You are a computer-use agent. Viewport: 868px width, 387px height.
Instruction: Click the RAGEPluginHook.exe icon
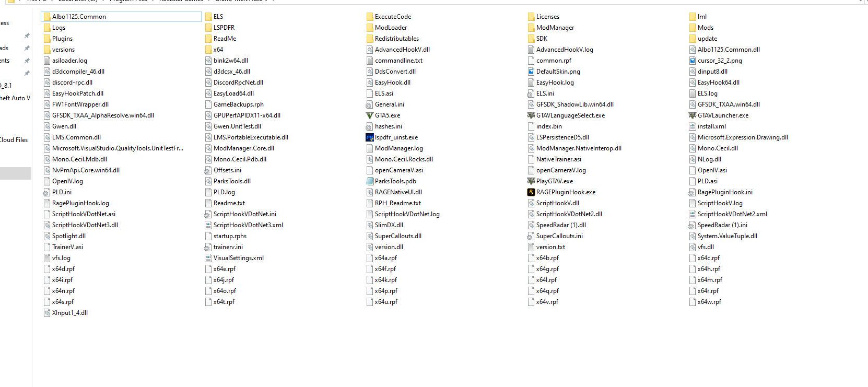[x=531, y=192]
